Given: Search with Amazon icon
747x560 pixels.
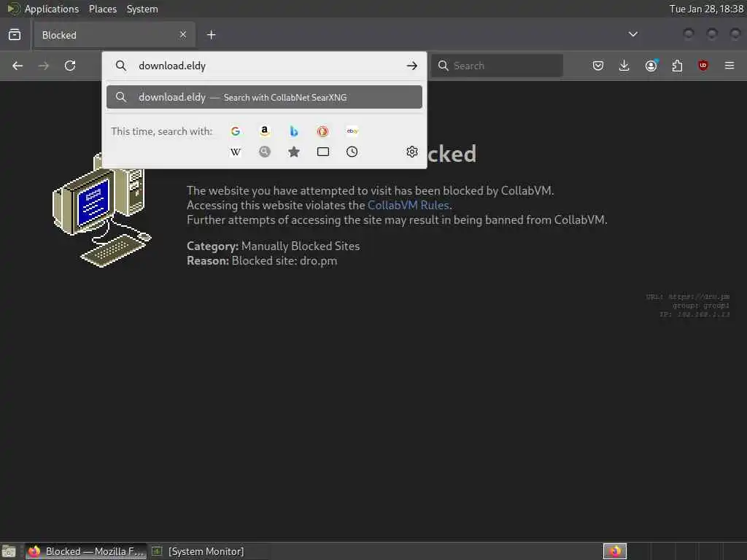Looking at the screenshot, I should click(264, 131).
